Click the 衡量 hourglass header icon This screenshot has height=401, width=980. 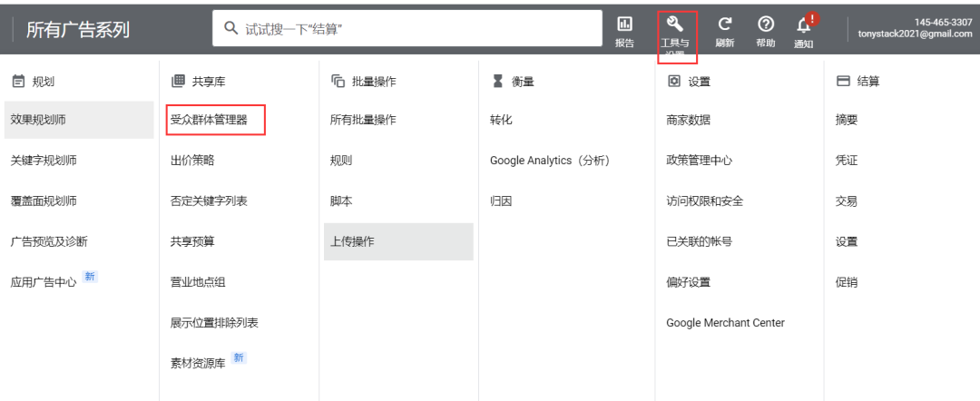tap(497, 81)
